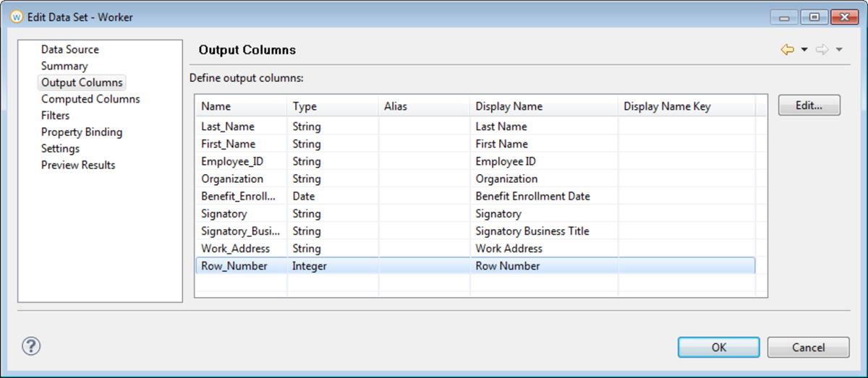868x378 pixels.
Task: Click the 'Employee ID' display name cell
Action: tap(544, 161)
